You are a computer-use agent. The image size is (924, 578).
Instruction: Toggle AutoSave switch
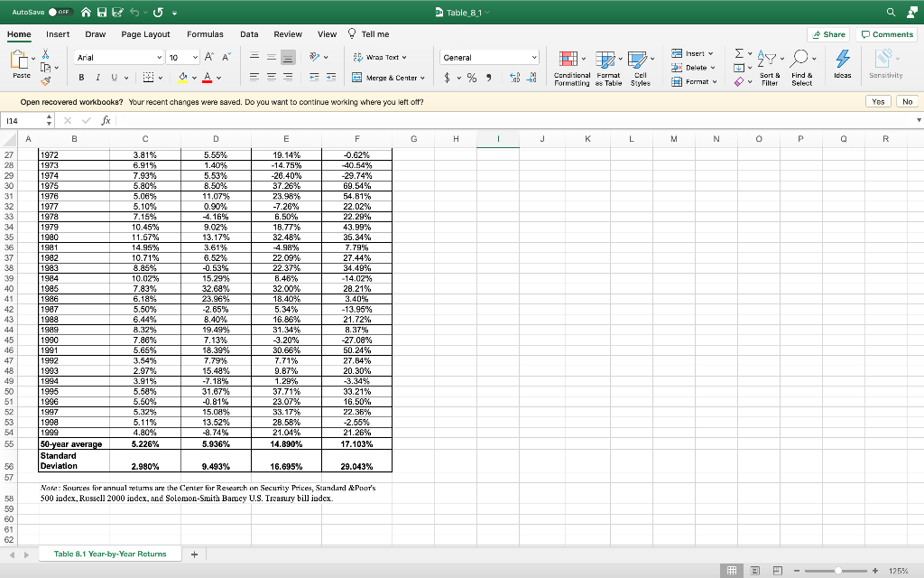pos(60,12)
